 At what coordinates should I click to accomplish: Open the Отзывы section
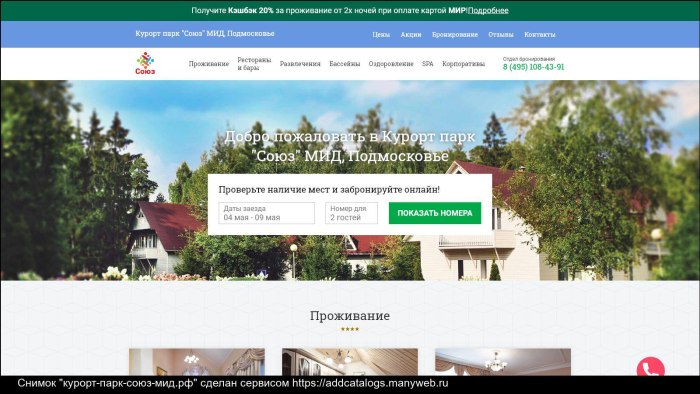tap(501, 34)
